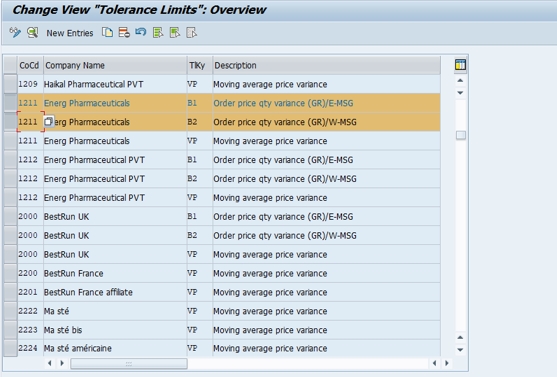Toggle row selector for 1211 B1 entry
This screenshot has height=377, width=557.
coord(10,103)
